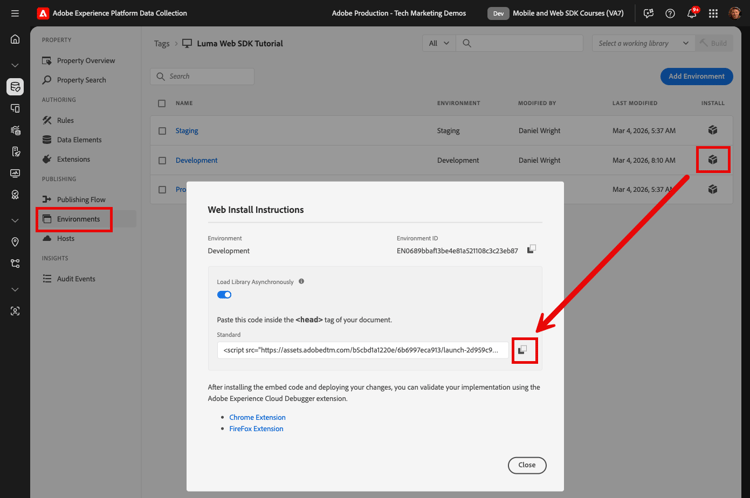Check the select-all checkbox in table header
Screen dimensions: 750x498
pyautogui.click(x=162, y=103)
